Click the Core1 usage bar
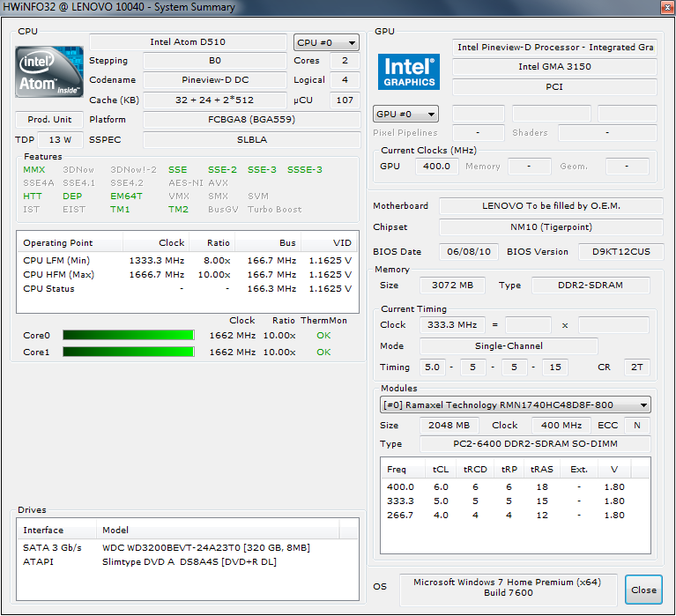Image resolution: width=676 pixels, height=616 pixels. click(128, 352)
